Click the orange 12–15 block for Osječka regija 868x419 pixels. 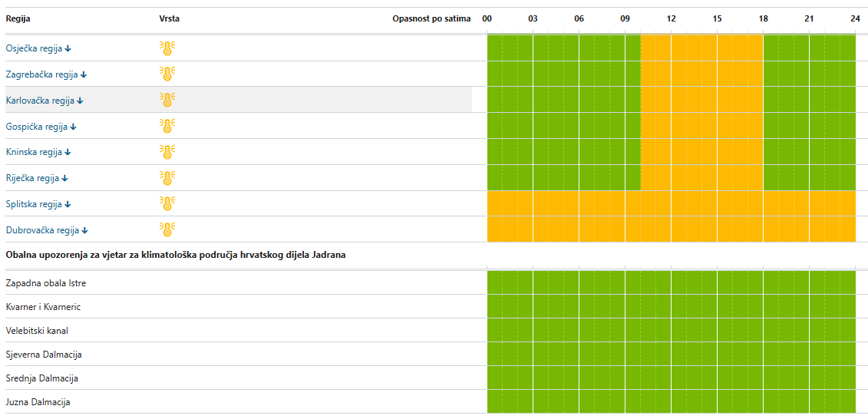(695, 48)
